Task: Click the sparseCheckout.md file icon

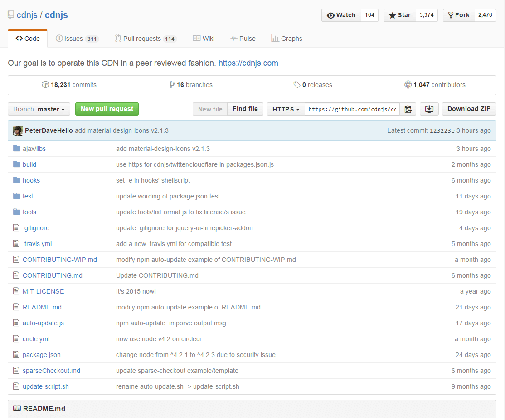Action: pyautogui.click(x=16, y=371)
